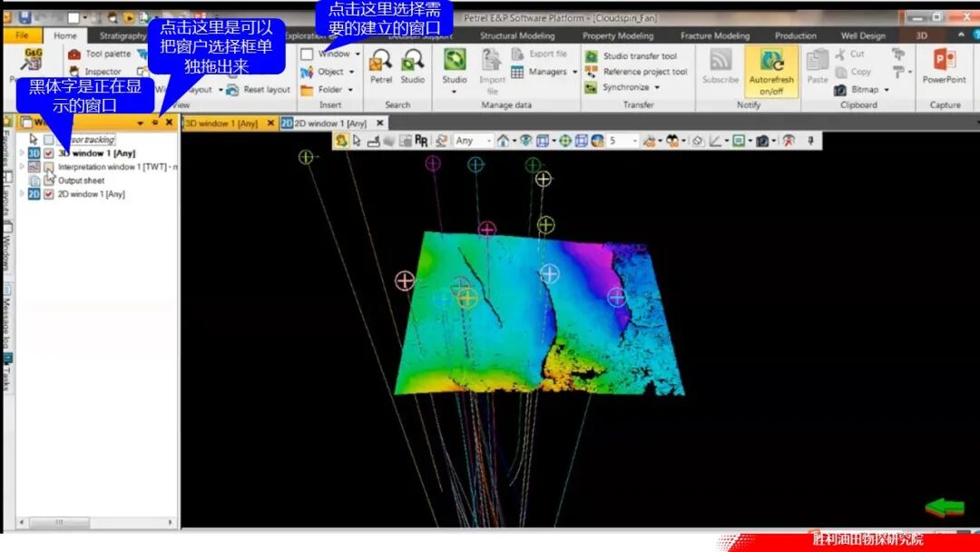980x552 pixels.
Task: Click the Import file button
Action: tap(492, 71)
